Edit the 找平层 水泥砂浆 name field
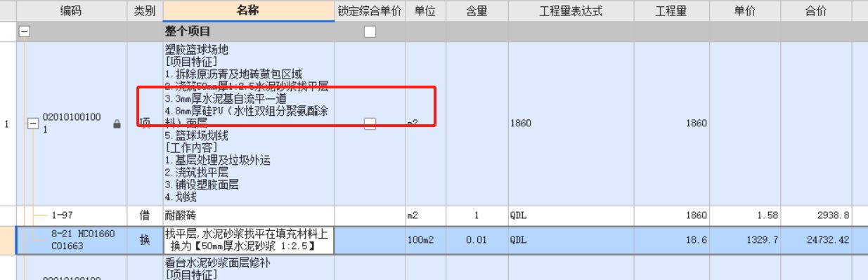This screenshot has height=280, width=868. 248,240
